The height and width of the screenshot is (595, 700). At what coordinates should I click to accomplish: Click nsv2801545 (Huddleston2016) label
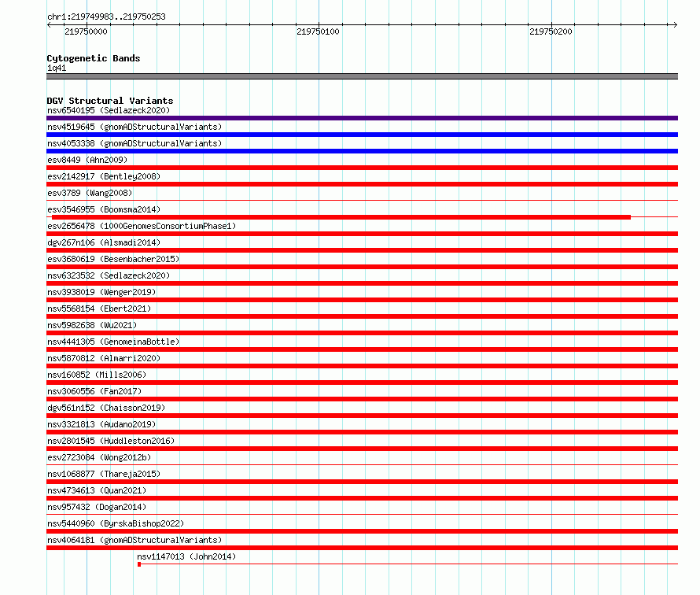(111, 441)
